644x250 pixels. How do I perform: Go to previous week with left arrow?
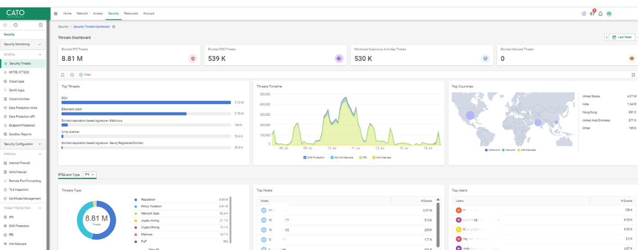pos(607,37)
